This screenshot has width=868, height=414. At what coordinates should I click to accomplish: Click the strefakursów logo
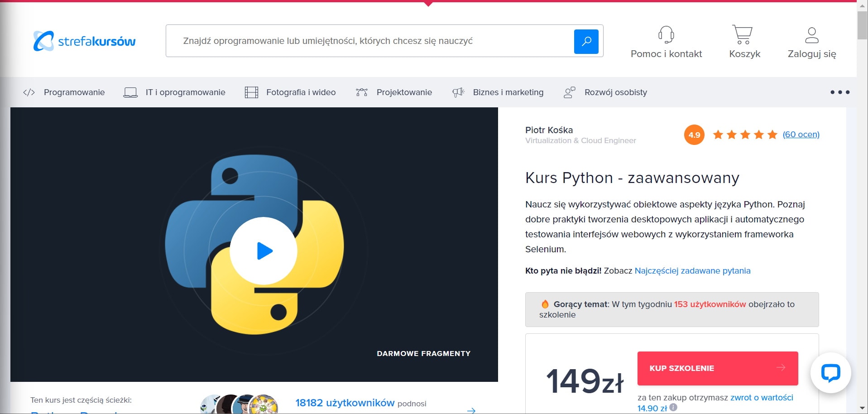[x=84, y=41]
